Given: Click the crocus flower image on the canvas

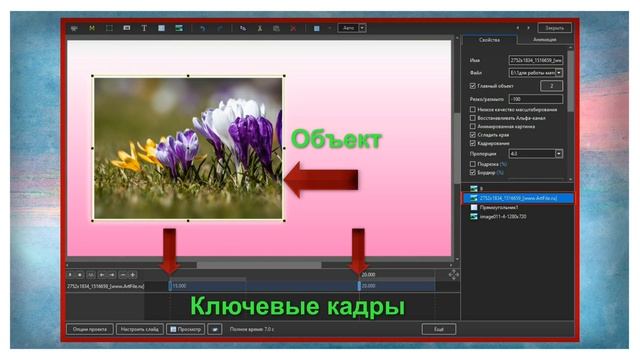Looking at the screenshot, I should click(188, 148).
